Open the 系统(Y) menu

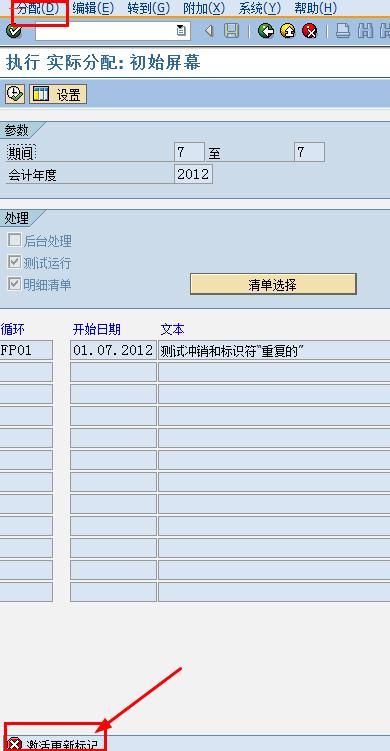[260, 8]
